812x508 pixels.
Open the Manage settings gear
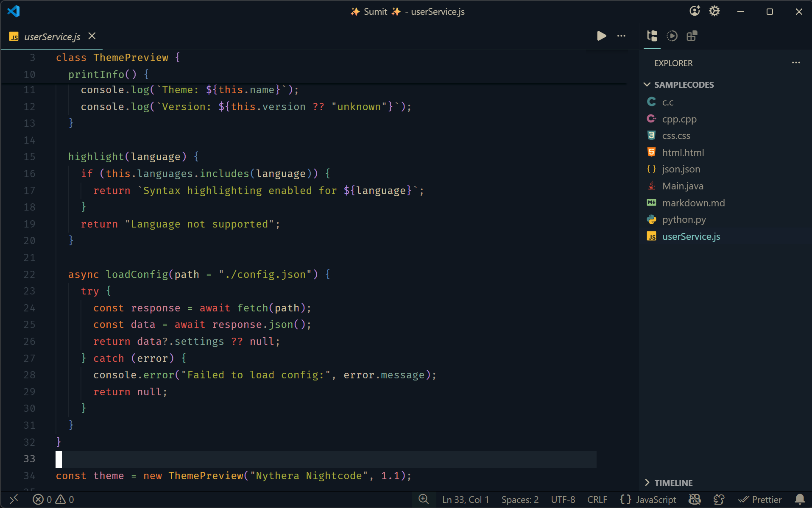pos(715,11)
